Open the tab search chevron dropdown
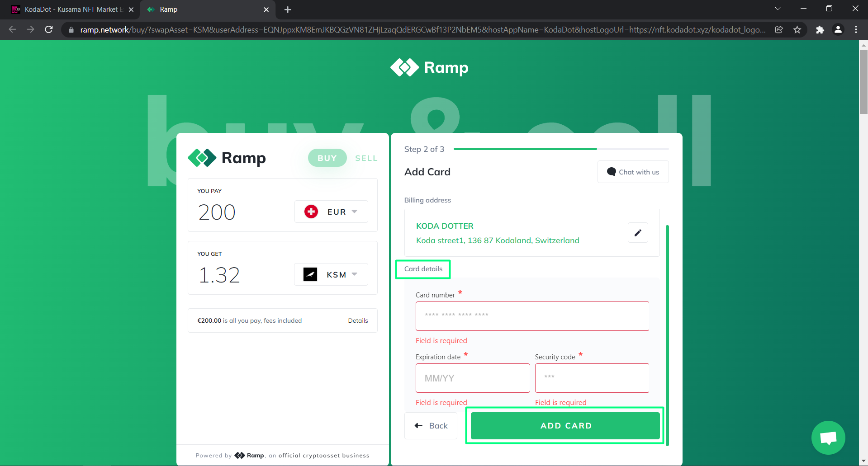Image resolution: width=868 pixels, height=466 pixels. point(778,9)
